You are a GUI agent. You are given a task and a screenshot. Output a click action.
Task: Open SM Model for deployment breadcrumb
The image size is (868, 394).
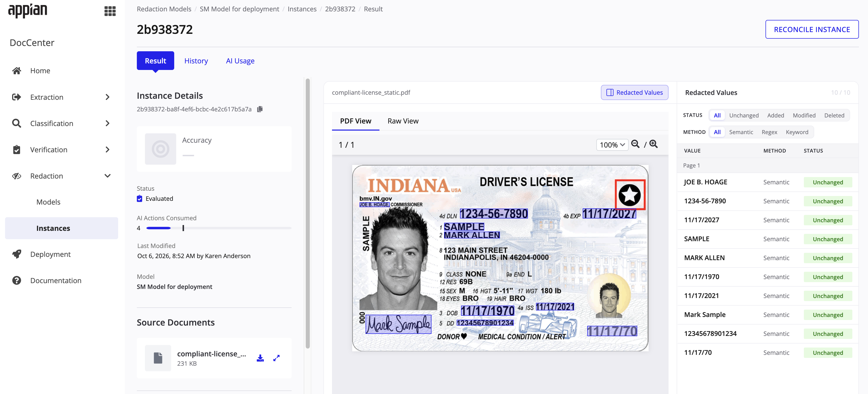[239, 9]
